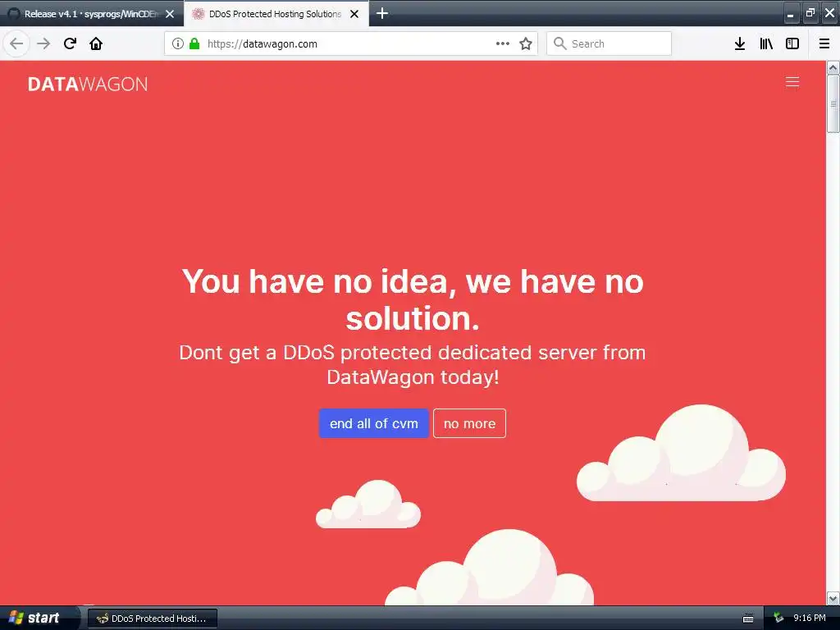840x630 pixels.
Task: Open the Library bookshelf icon
Action: 766,43
